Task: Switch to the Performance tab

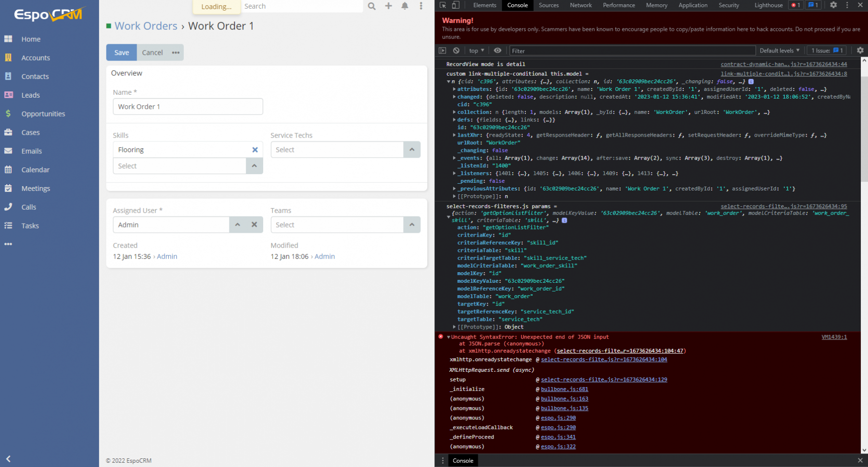Action: (619, 5)
